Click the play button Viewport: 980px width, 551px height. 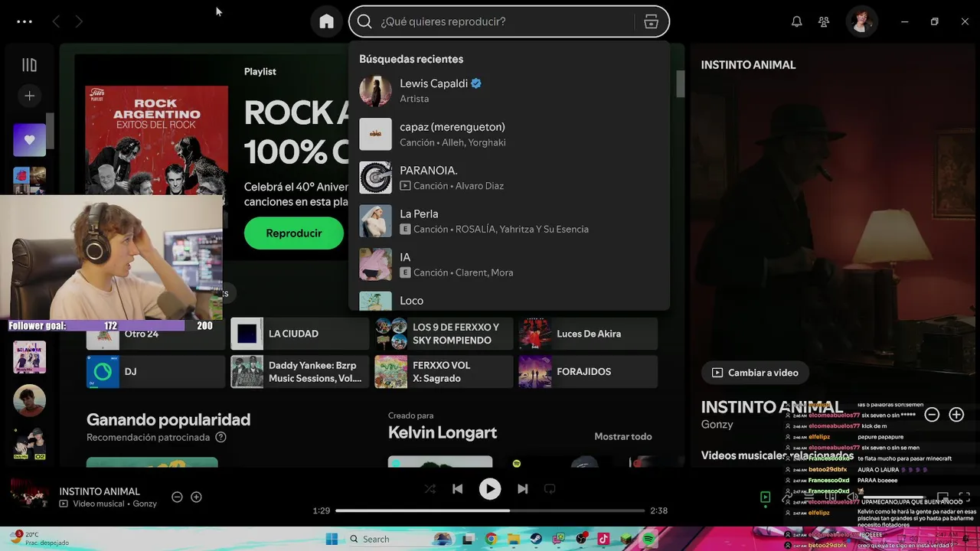pos(490,489)
